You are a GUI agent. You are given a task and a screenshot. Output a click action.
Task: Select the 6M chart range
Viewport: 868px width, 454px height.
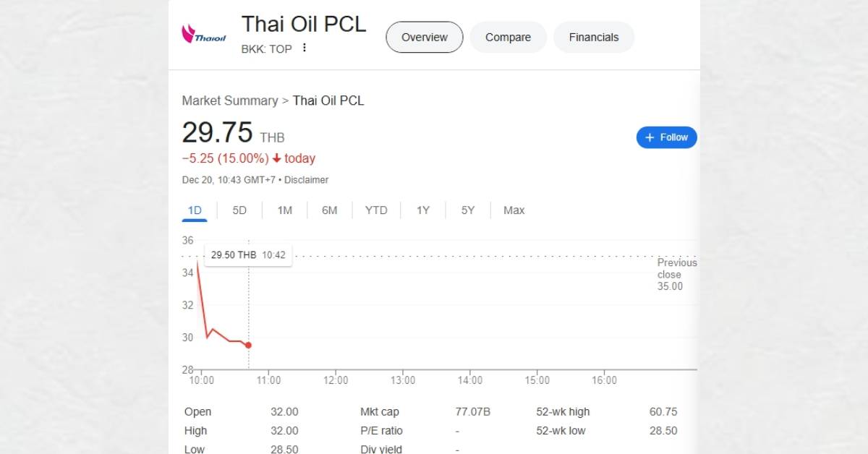pos(329,210)
